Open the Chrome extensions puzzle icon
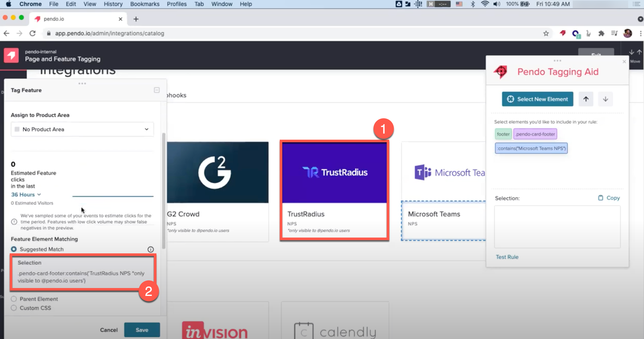Screen dimensions: 644x339 tap(601, 33)
